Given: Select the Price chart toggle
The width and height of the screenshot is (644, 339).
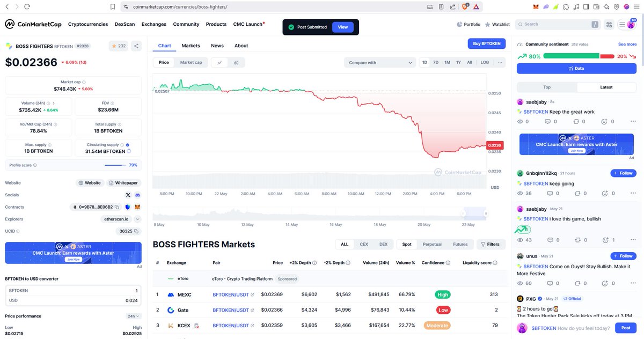Looking at the screenshot, I should [x=164, y=63].
